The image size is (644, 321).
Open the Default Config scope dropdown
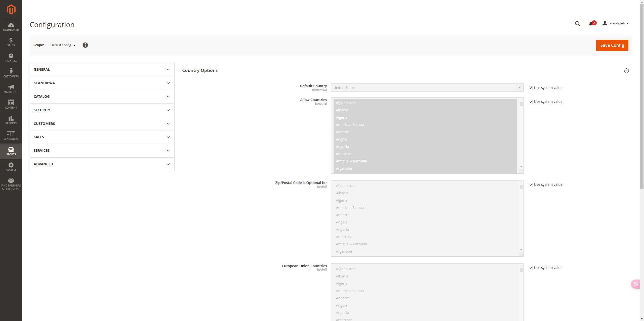(63, 45)
